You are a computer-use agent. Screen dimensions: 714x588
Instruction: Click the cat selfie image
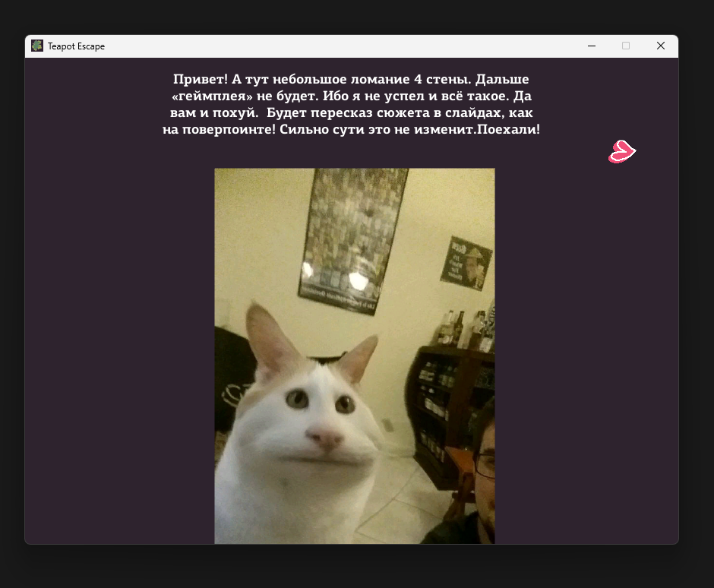(355, 356)
